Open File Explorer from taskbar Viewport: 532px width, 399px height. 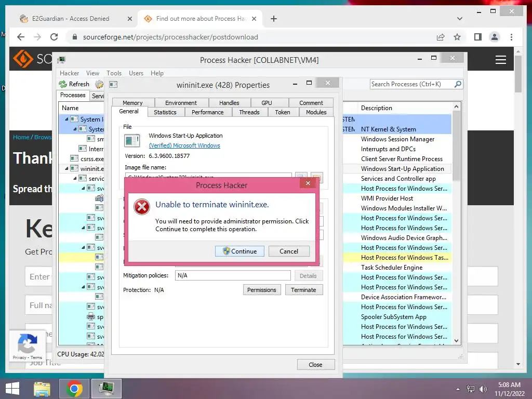42,389
